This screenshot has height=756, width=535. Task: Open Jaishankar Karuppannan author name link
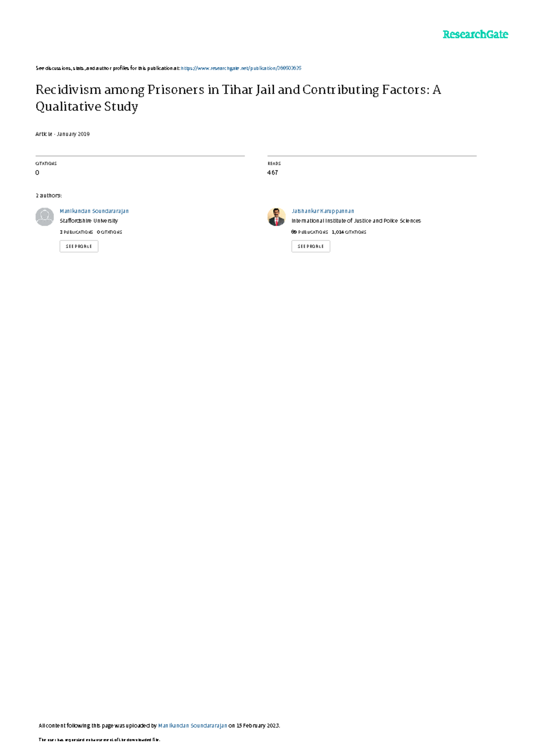pyautogui.click(x=323, y=211)
